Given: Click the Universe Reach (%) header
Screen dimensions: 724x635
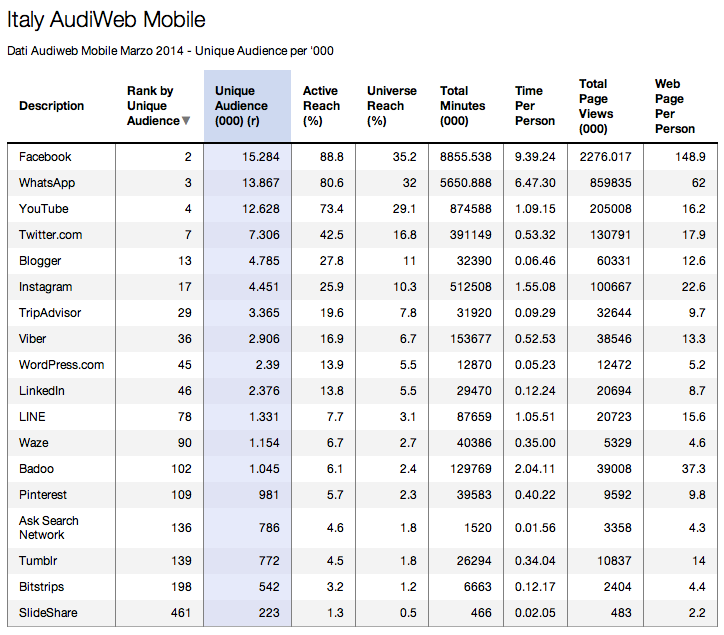Looking at the screenshot, I should pyautogui.click(x=392, y=106).
